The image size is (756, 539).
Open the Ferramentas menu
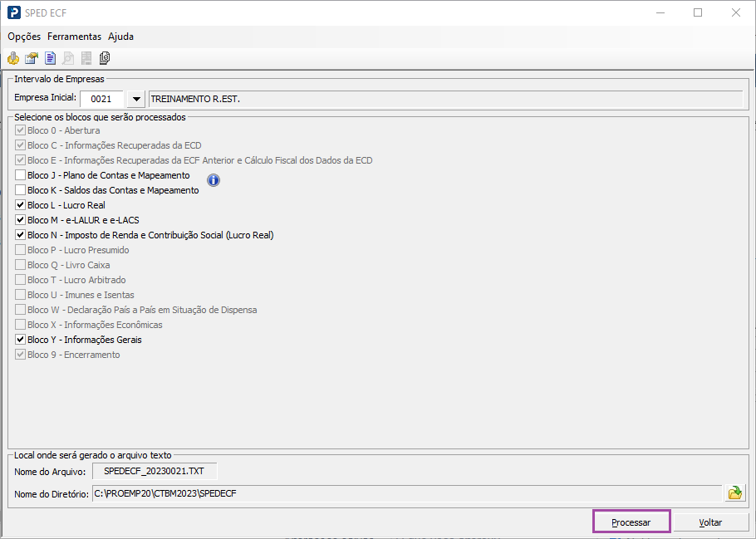coord(74,37)
